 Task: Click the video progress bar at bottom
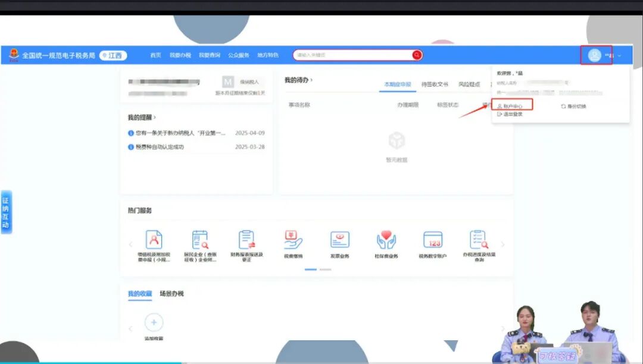(321, 363)
